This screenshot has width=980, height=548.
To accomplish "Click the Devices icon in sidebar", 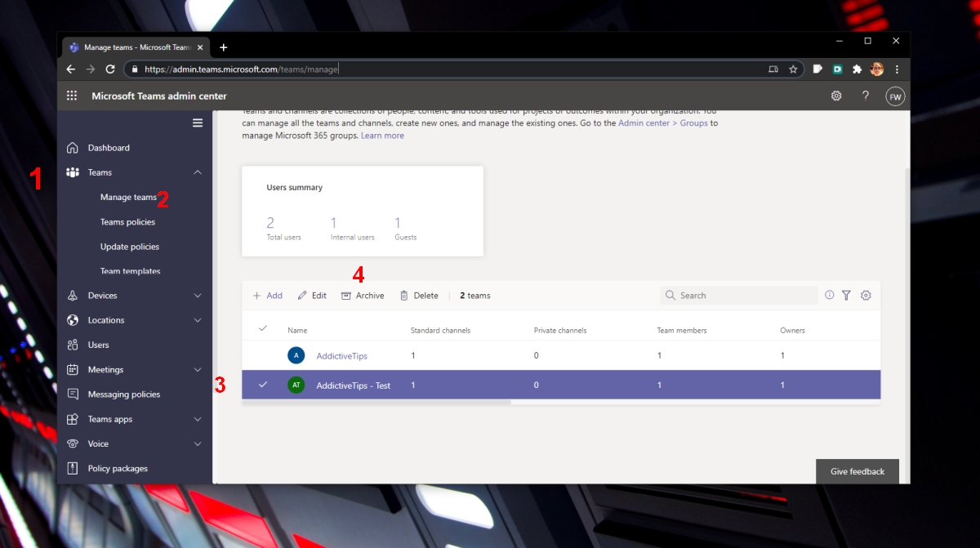I will [x=73, y=296].
